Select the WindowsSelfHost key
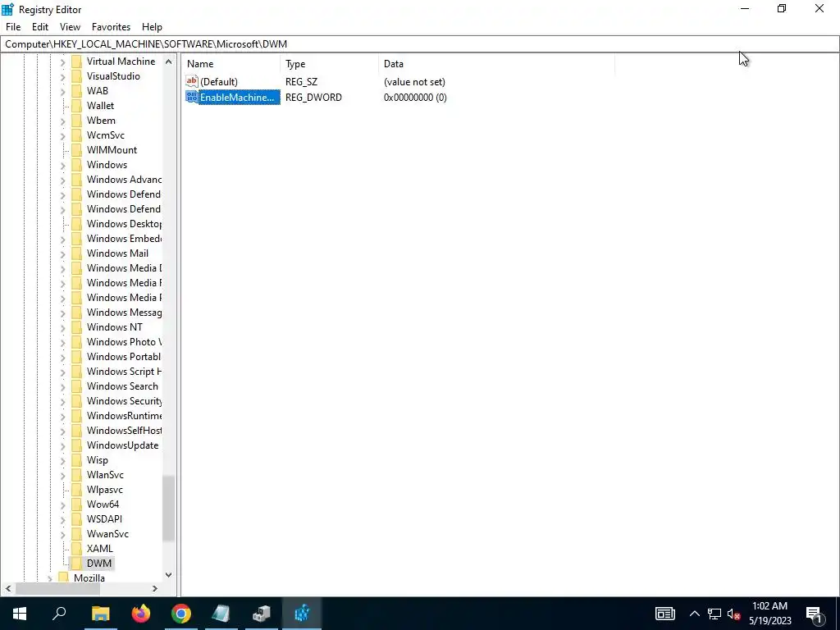 coord(124,431)
